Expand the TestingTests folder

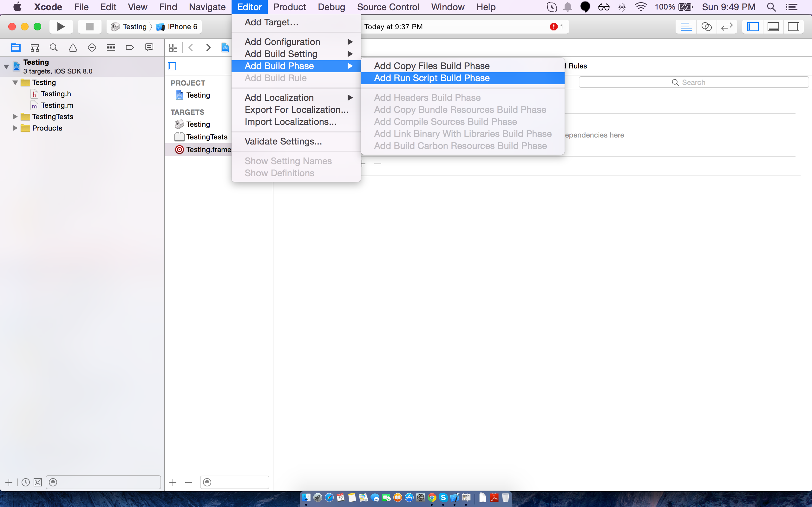15,117
